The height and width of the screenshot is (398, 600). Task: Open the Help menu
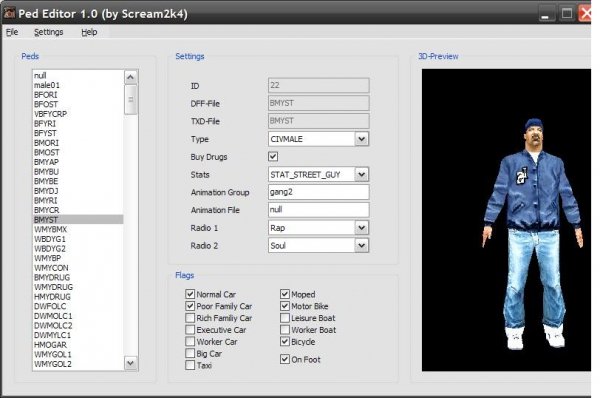point(89,32)
